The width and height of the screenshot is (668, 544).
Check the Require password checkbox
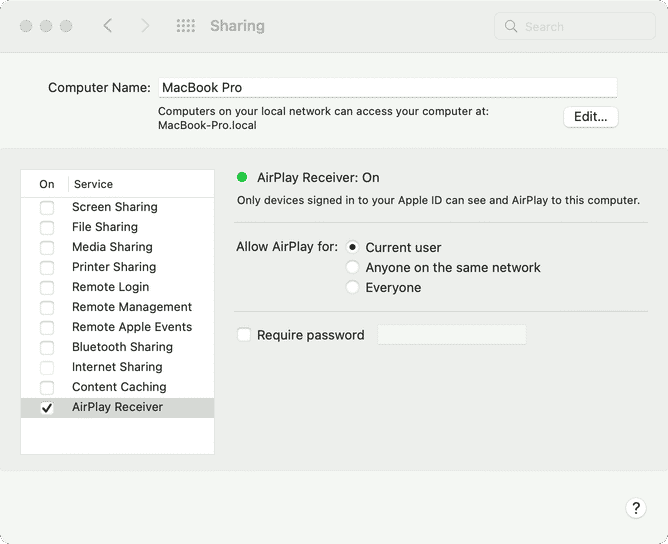244,335
